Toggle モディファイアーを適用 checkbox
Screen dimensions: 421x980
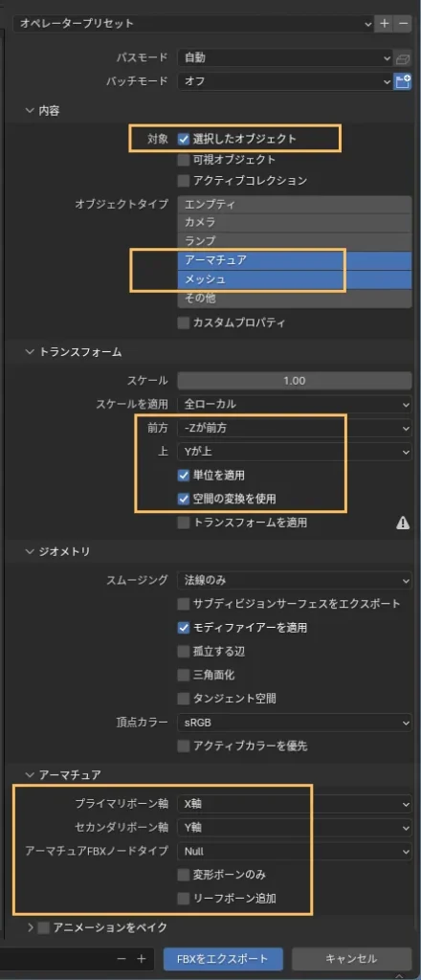point(183,628)
